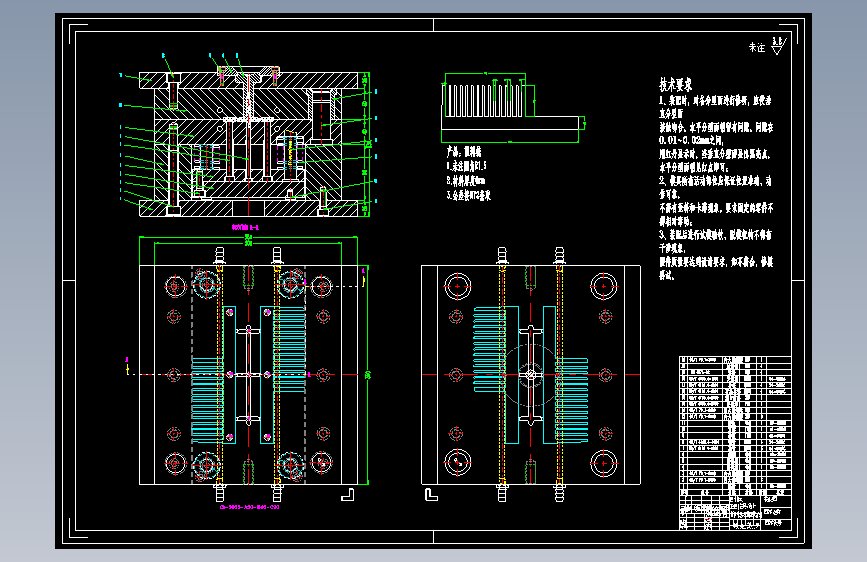The height and width of the screenshot is (562, 867).
Task: Click the surface roughness triangle symbol
Action: click(x=779, y=45)
